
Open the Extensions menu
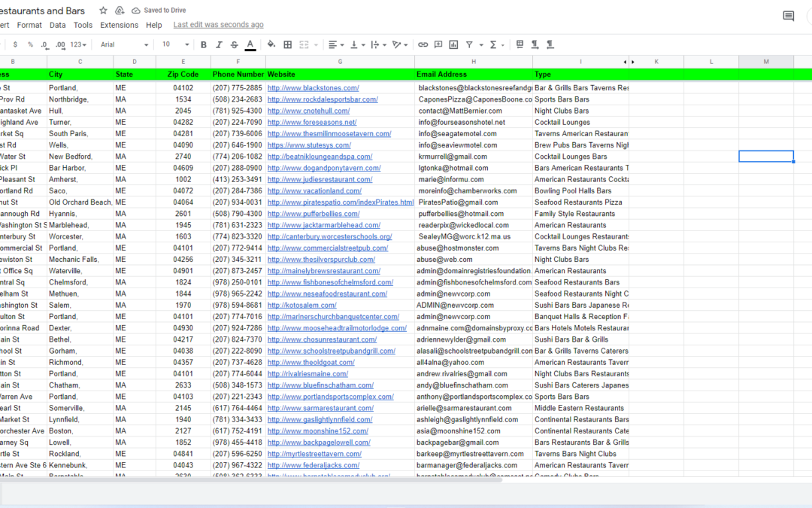[119, 24]
